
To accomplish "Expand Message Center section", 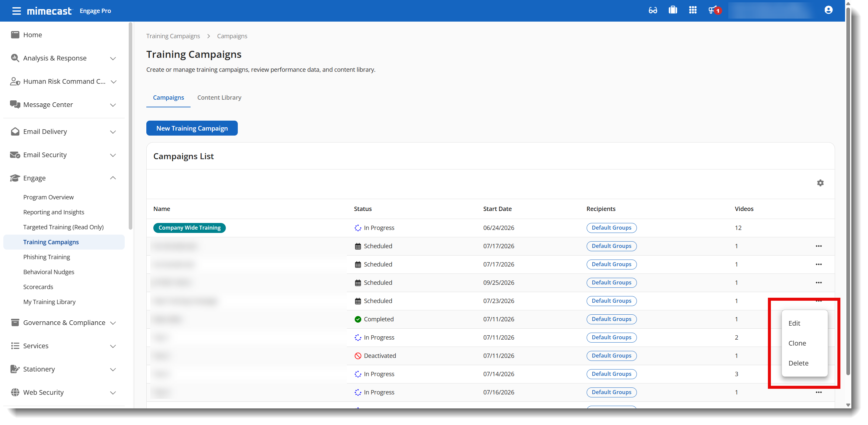I will [x=113, y=105].
